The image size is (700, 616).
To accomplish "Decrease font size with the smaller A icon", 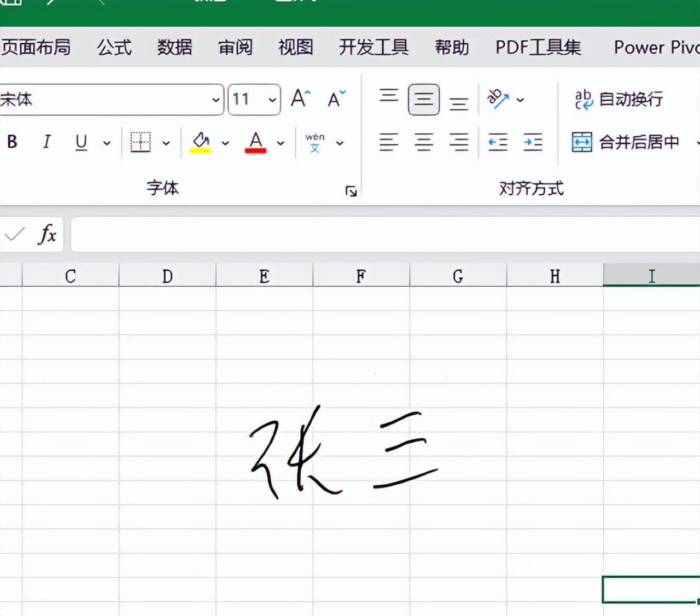I will coord(336,99).
